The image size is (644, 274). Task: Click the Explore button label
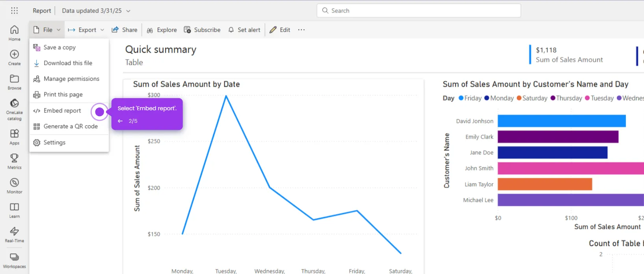click(x=167, y=30)
